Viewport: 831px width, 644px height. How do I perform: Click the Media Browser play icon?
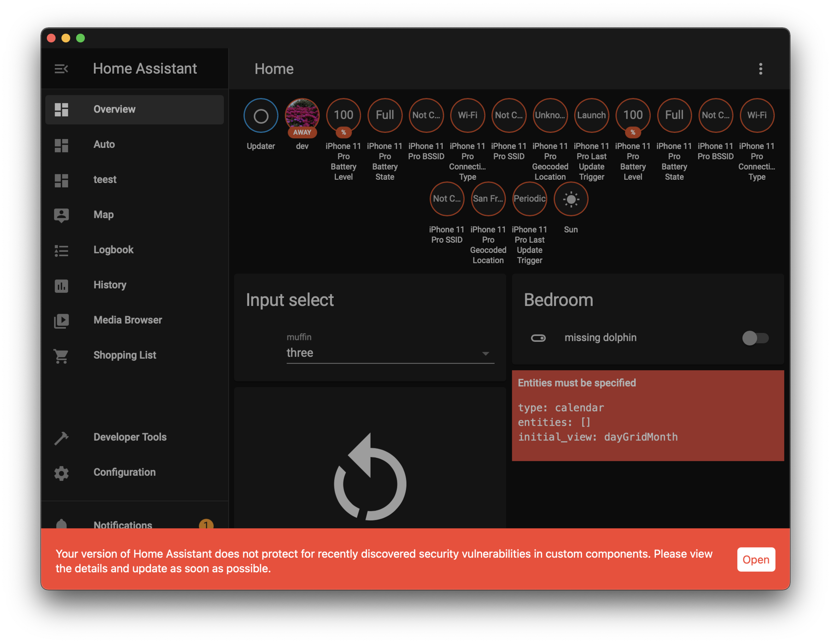[x=61, y=321]
